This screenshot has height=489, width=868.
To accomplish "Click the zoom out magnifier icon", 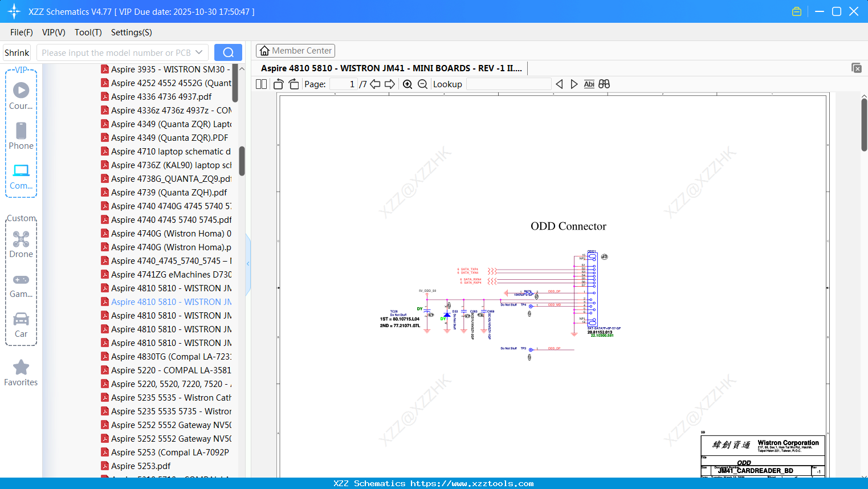I will point(422,84).
